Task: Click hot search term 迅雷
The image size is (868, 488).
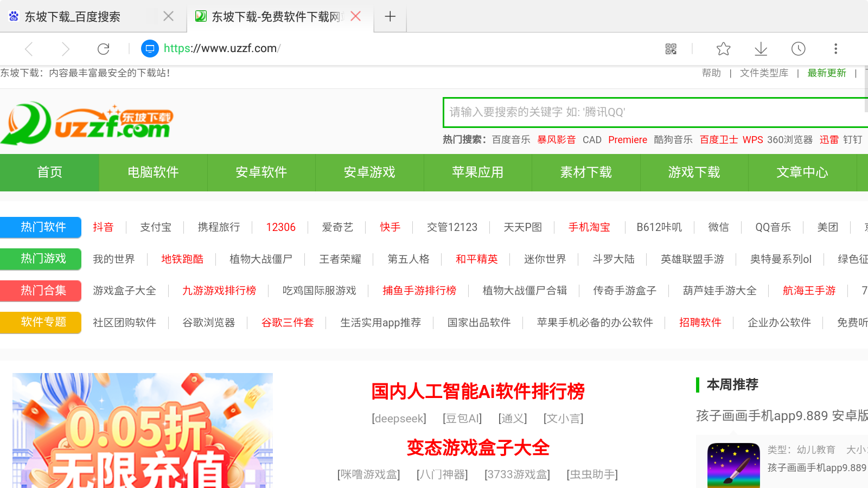Action: click(829, 140)
